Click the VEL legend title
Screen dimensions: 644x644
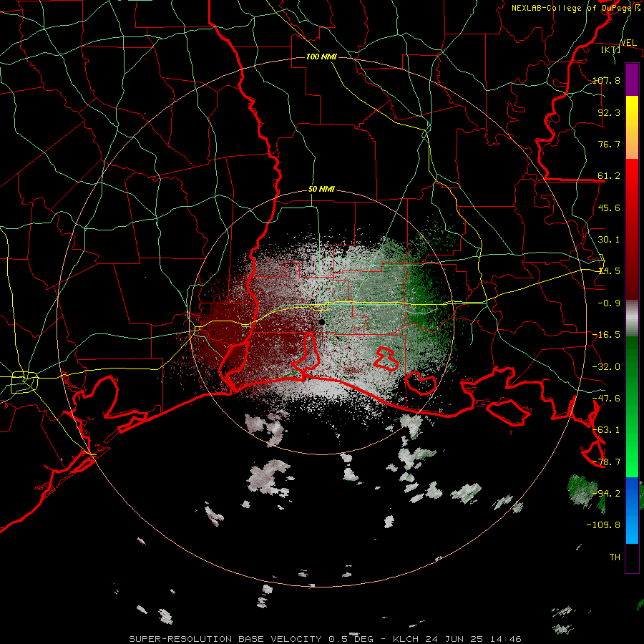coord(628,43)
